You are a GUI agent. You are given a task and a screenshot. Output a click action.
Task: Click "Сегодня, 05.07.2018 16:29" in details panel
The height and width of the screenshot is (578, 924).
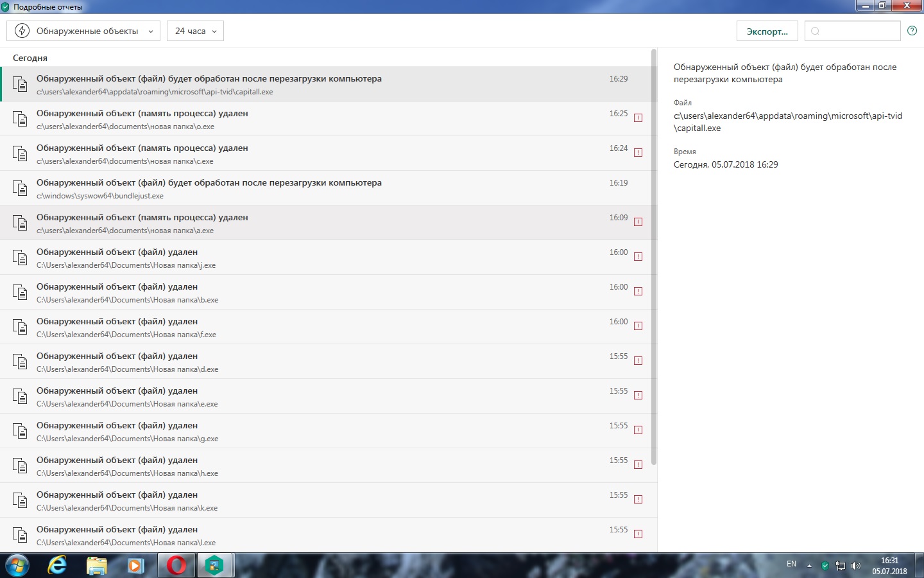click(726, 164)
